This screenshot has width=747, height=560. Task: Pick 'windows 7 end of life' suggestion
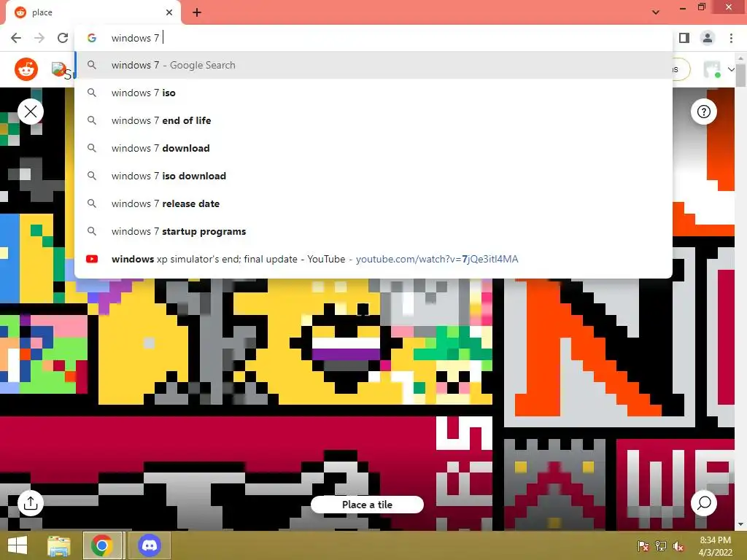click(x=373, y=120)
